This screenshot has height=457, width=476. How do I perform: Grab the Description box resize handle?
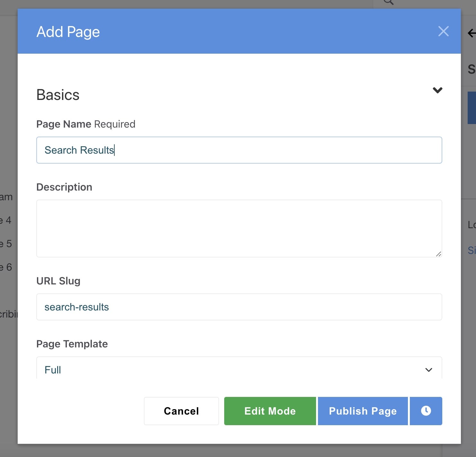point(438,254)
